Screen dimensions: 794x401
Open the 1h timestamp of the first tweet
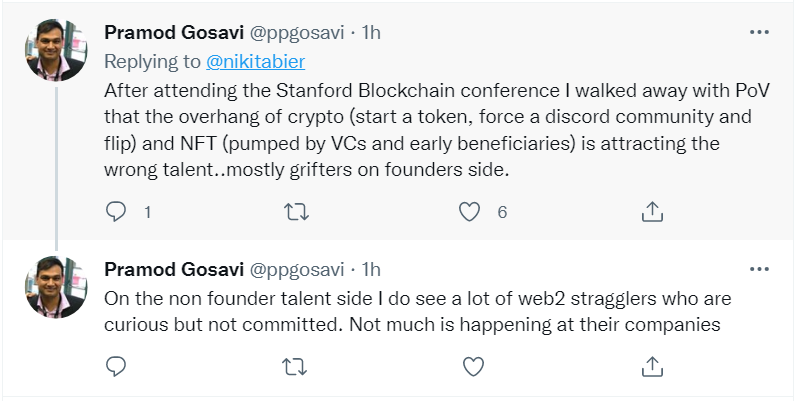371,32
